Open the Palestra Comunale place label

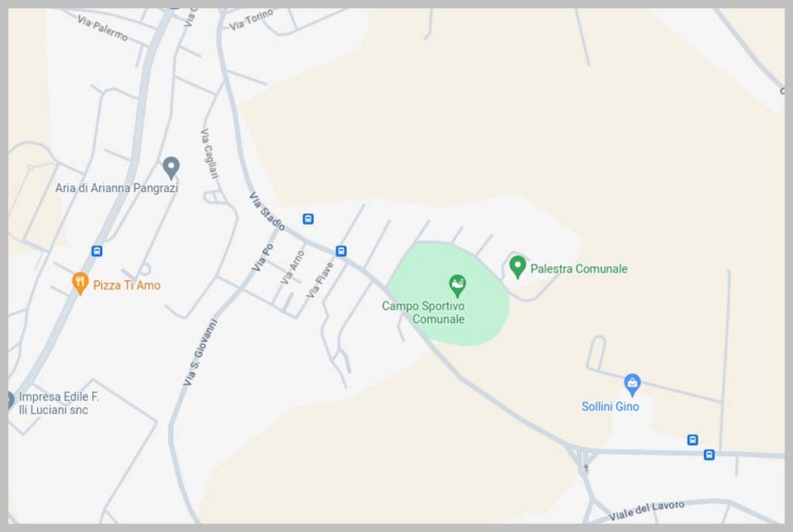coord(578,269)
